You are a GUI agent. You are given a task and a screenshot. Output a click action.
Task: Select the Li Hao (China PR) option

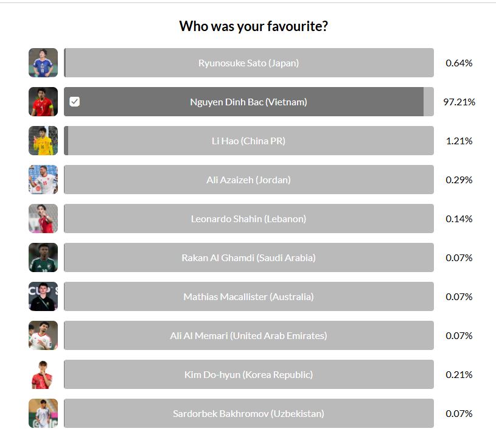(248, 141)
